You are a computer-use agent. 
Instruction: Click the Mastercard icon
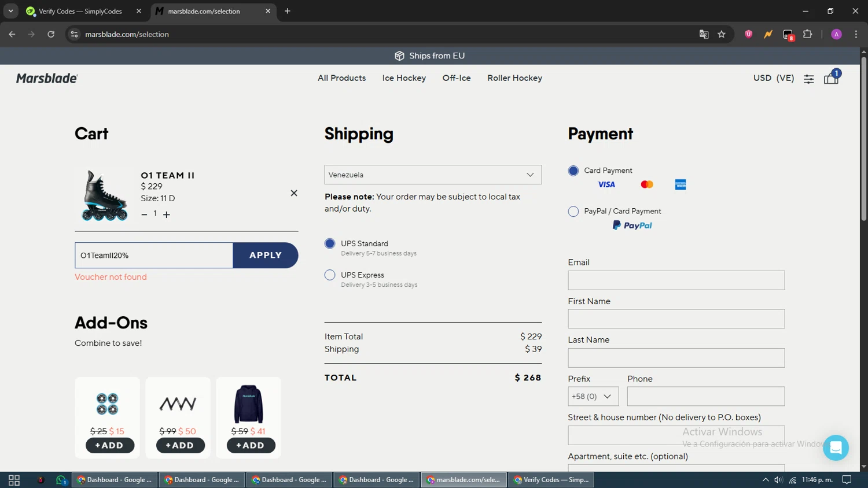coord(647,184)
